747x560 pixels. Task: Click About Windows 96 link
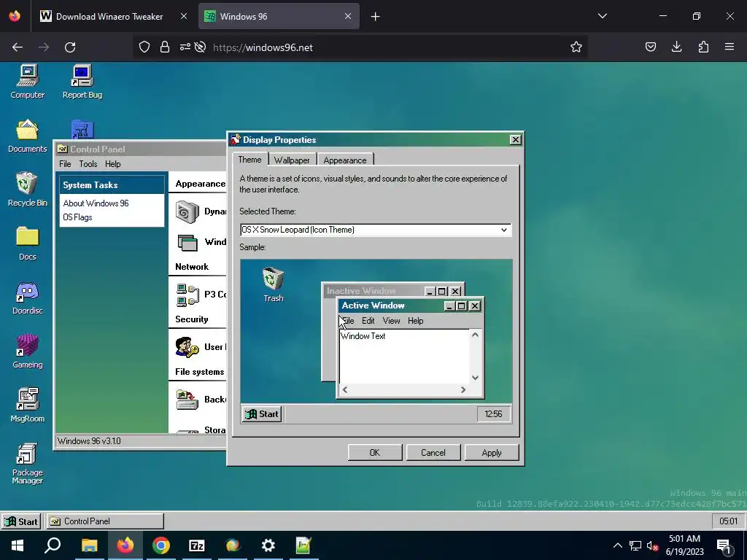pos(96,203)
